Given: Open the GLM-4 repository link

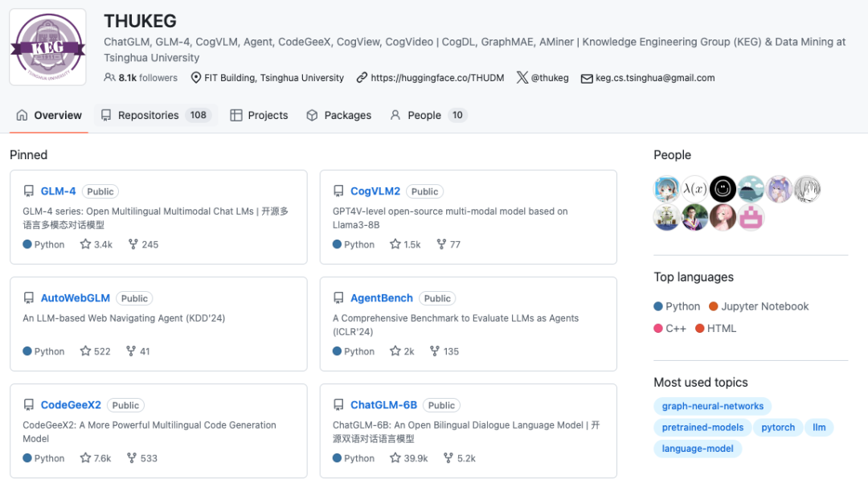Looking at the screenshot, I should coord(58,191).
